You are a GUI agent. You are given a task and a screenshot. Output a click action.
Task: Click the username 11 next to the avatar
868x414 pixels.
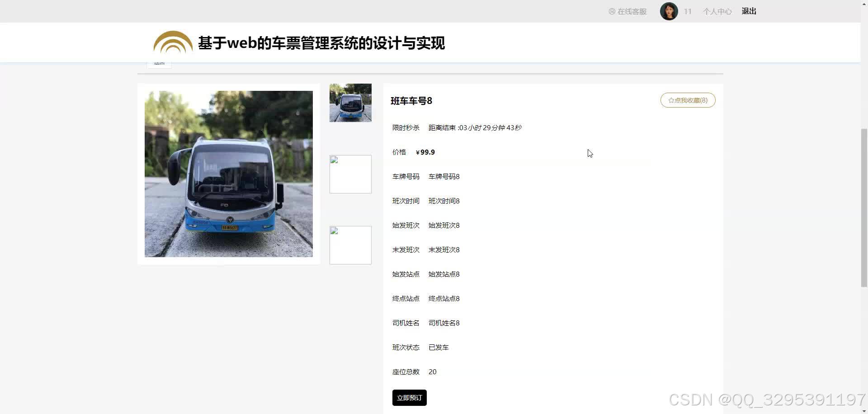[688, 11]
